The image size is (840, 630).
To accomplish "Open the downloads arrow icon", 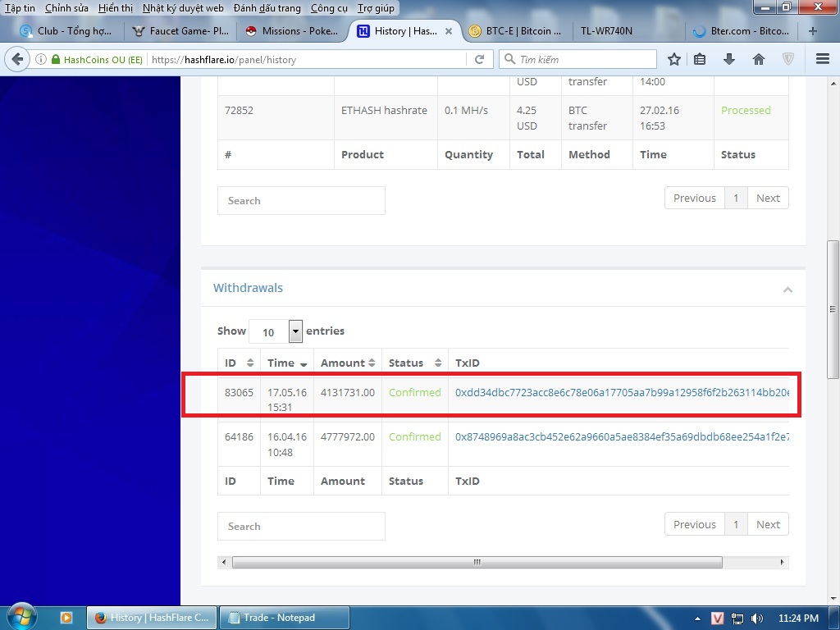I will click(x=728, y=59).
